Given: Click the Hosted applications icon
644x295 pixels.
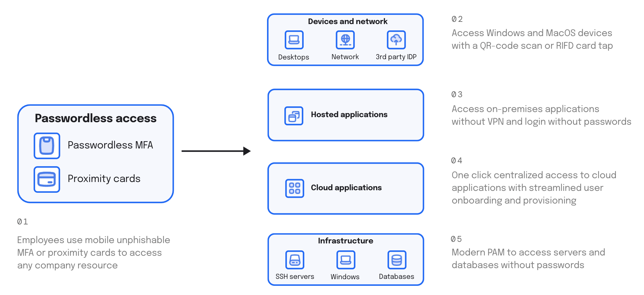Looking at the screenshot, I should (294, 116).
